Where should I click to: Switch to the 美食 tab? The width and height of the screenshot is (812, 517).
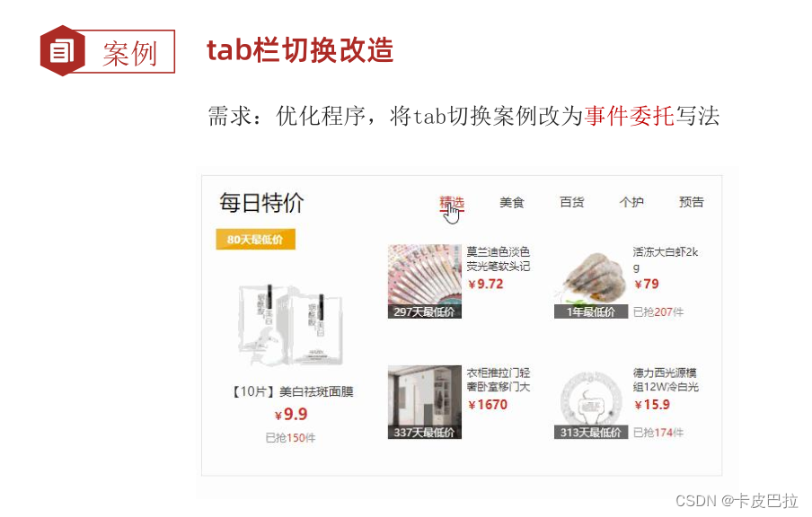(512, 202)
